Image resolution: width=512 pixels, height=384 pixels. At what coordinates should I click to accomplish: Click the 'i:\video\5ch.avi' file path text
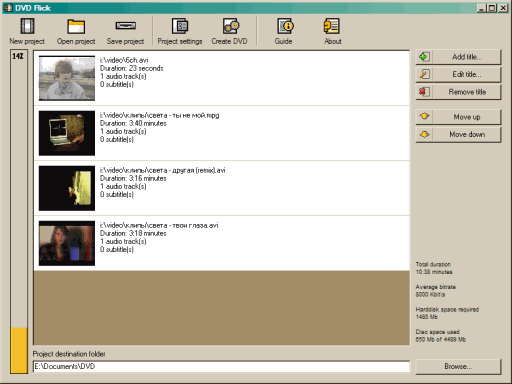124,60
